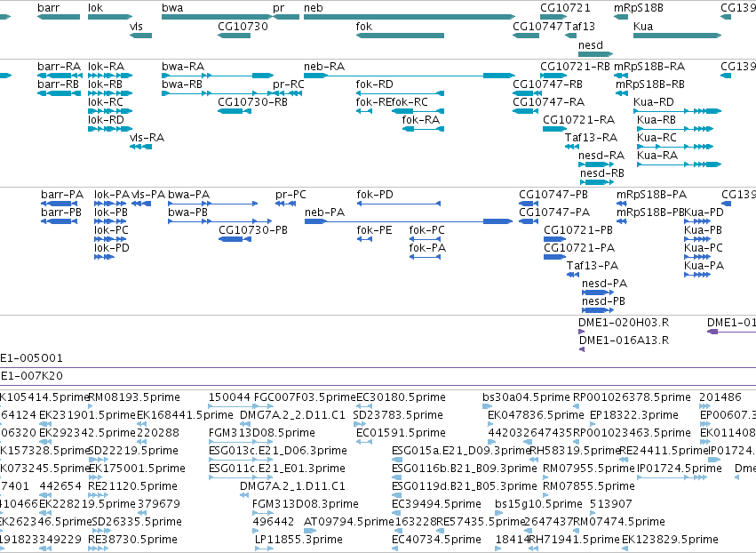Viewport: 756px width, 553px height.
Task: Click the DME1-016A13.R clone label
Action: pos(624,341)
